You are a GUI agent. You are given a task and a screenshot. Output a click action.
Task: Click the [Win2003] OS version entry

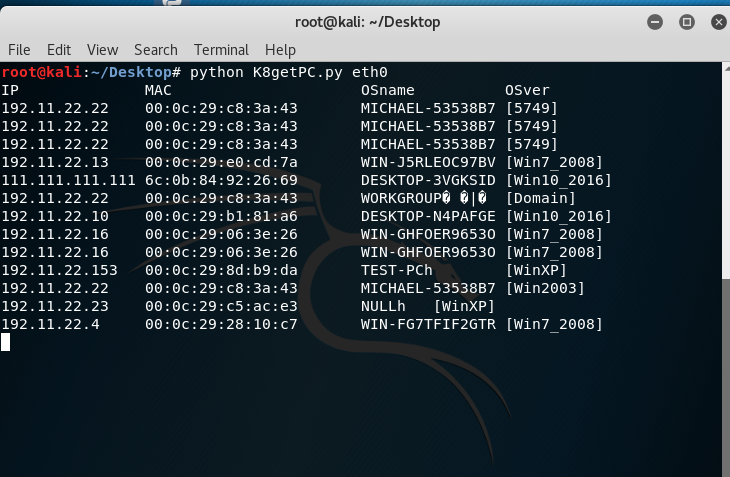(545, 289)
